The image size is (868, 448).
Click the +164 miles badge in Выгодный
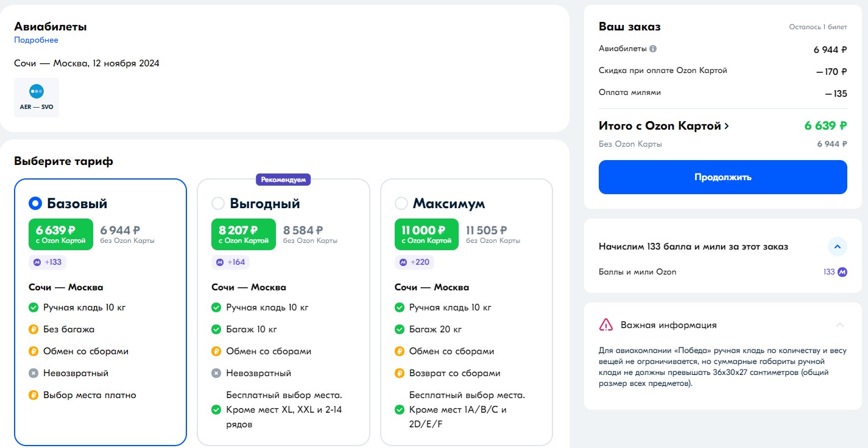point(230,262)
